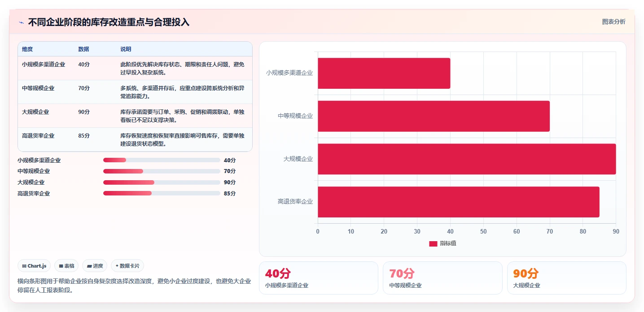
Task: Toggle the 指标值 legend item
Action: 442,243
